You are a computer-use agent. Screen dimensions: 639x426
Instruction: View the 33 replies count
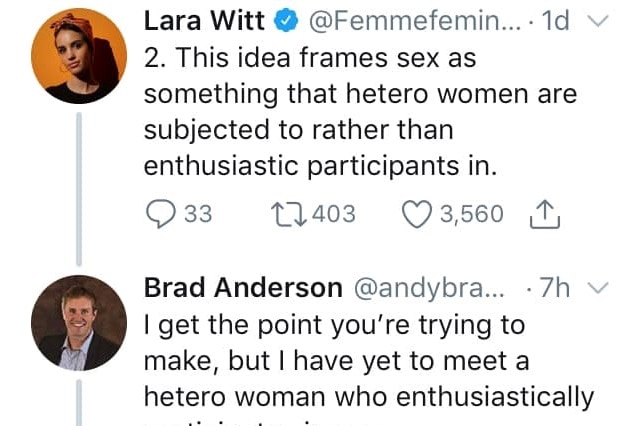198,214
